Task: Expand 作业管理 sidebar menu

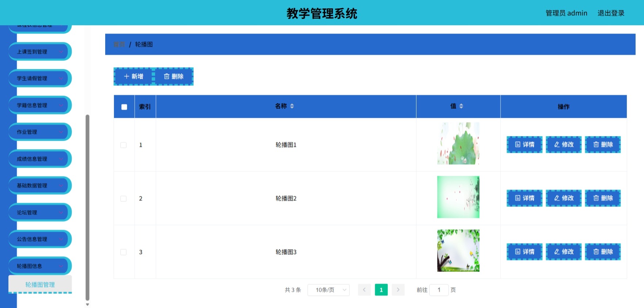Action: (40, 132)
